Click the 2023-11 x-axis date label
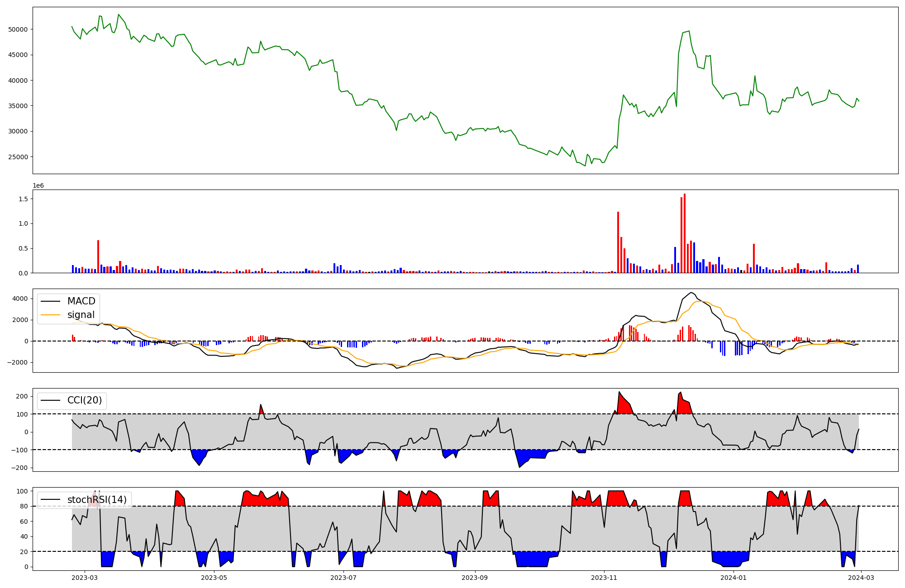The height and width of the screenshot is (588, 905). (x=605, y=577)
